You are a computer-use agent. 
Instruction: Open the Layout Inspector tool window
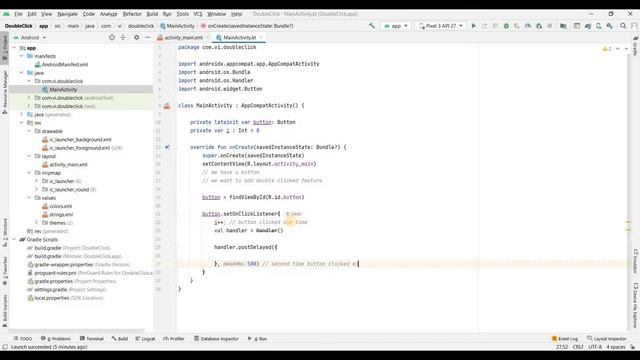[607, 339]
